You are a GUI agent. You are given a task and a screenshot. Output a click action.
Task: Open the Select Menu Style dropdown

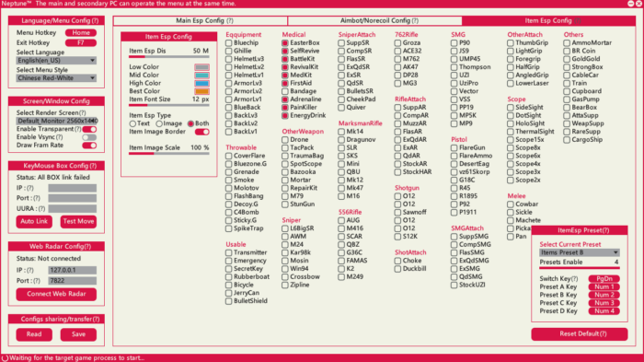[x=56, y=77]
